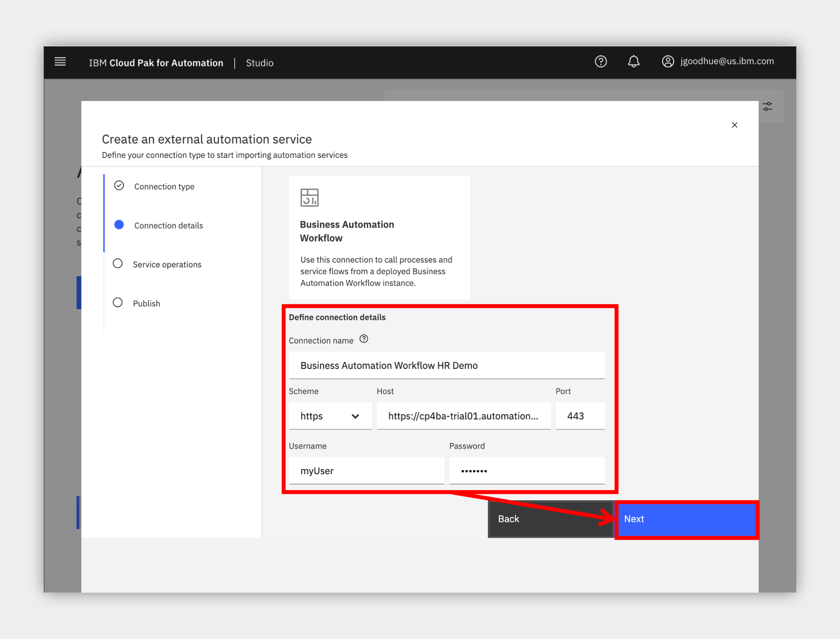840x639 pixels.
Task: Go to the Connection details step
Action: click(x=169, y=225)
